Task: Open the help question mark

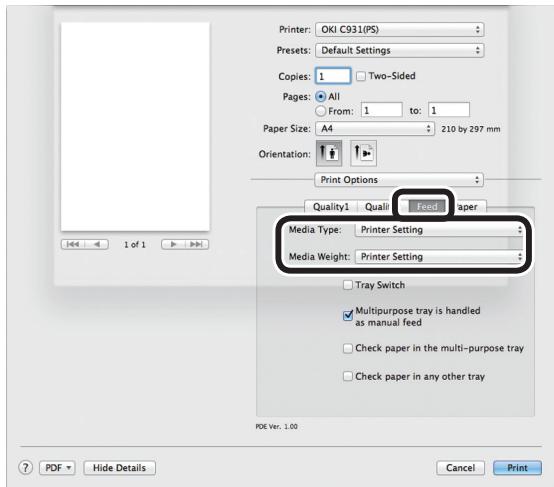Action: (x=25, y=468)
